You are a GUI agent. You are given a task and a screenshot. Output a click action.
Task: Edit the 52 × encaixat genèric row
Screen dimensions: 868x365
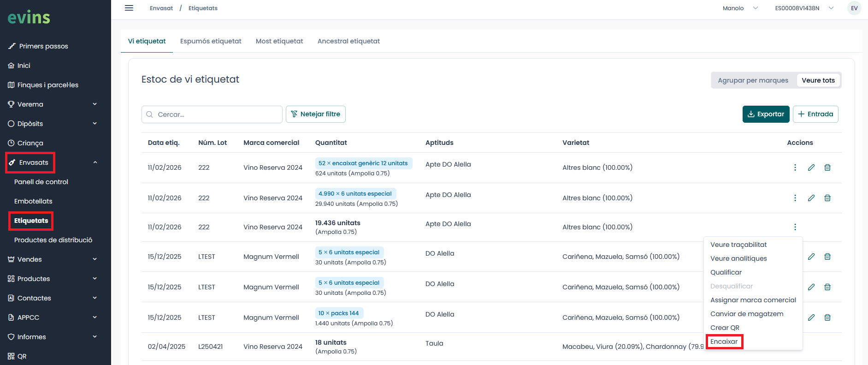(811, 168)
